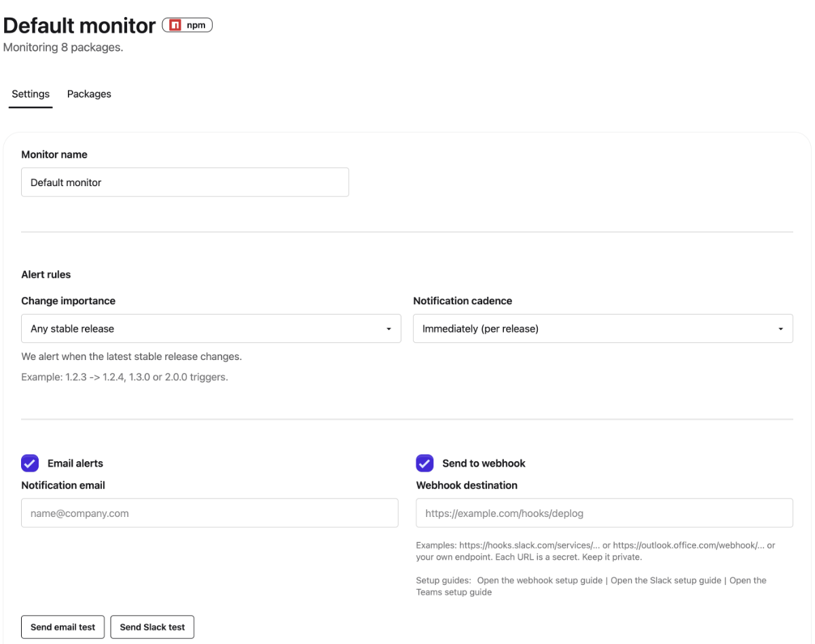Screen dimensions: 815x644
Task: Expand the Change importance dropdown
Action: click(x=211, y=329)
